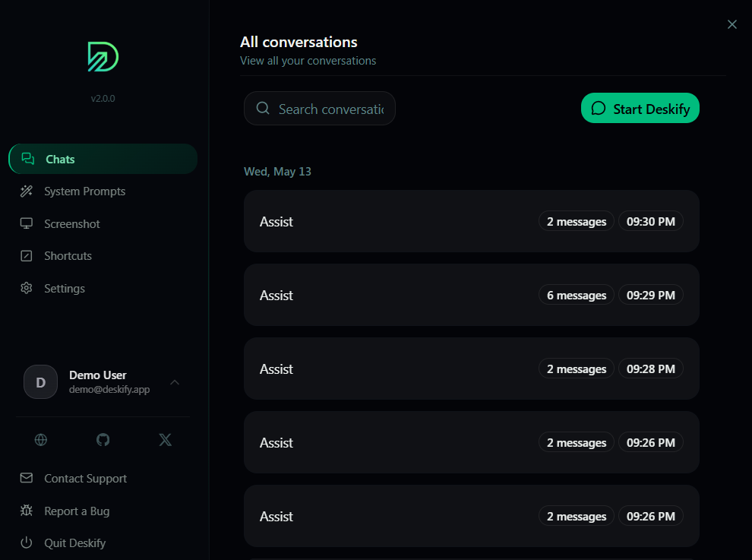
Task: Click the 09:28 PM time badge
Action: [x=651, y=369]
